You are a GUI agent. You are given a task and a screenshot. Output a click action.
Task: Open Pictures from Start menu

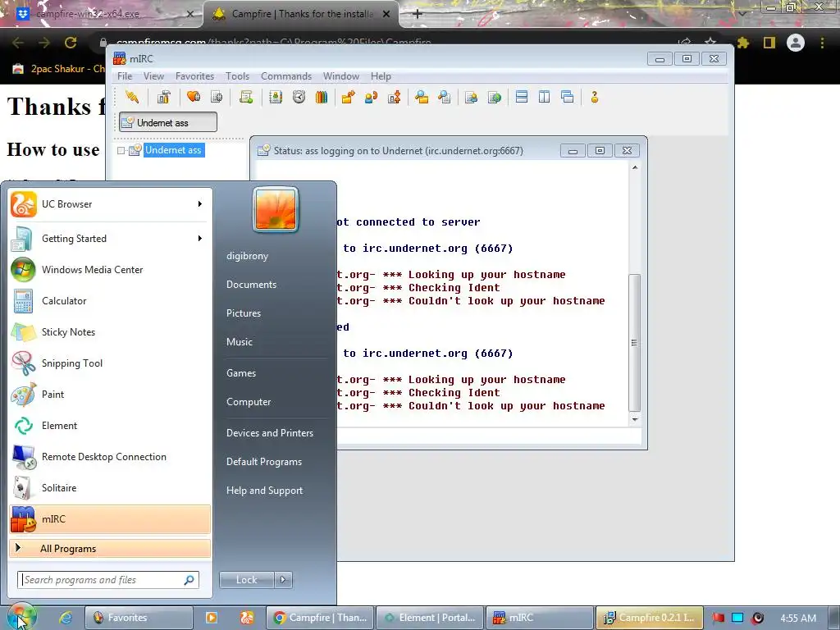pyautogui.click(x=244, y=313)
